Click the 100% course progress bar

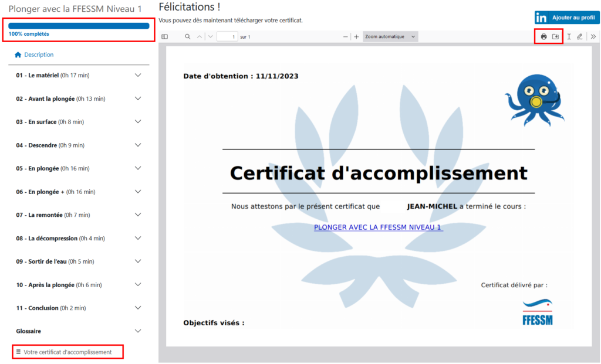(x=79, y=26)
